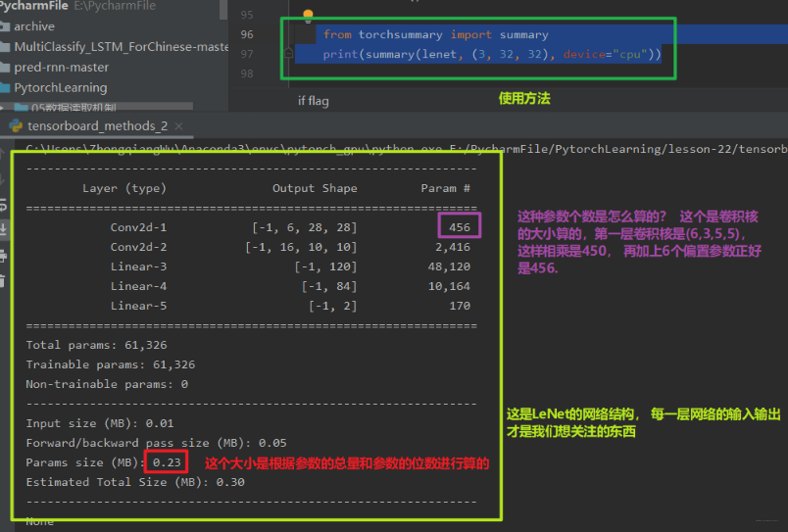788x532 pixels.
Task: Click the up-arrow stack trace icon
Action: click(x=2, y=154)
